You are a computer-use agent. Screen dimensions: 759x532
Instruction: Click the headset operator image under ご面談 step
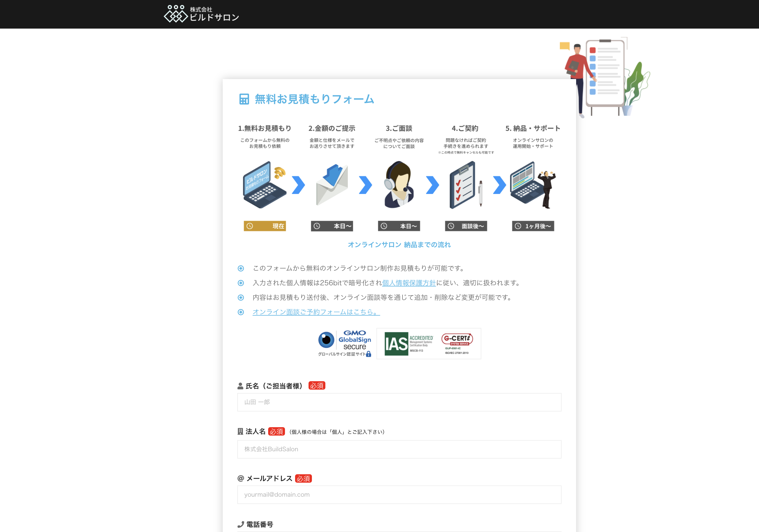tap(399, 185)
